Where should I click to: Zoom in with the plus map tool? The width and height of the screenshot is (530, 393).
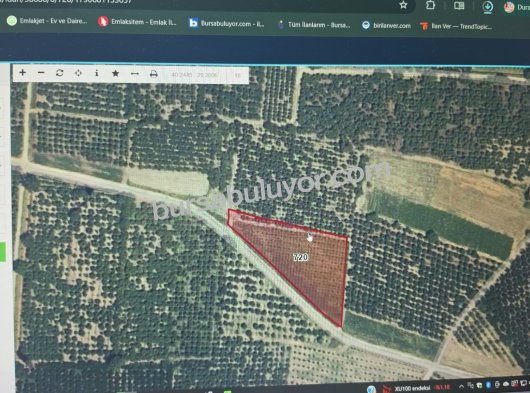click(x=23, y=72)
